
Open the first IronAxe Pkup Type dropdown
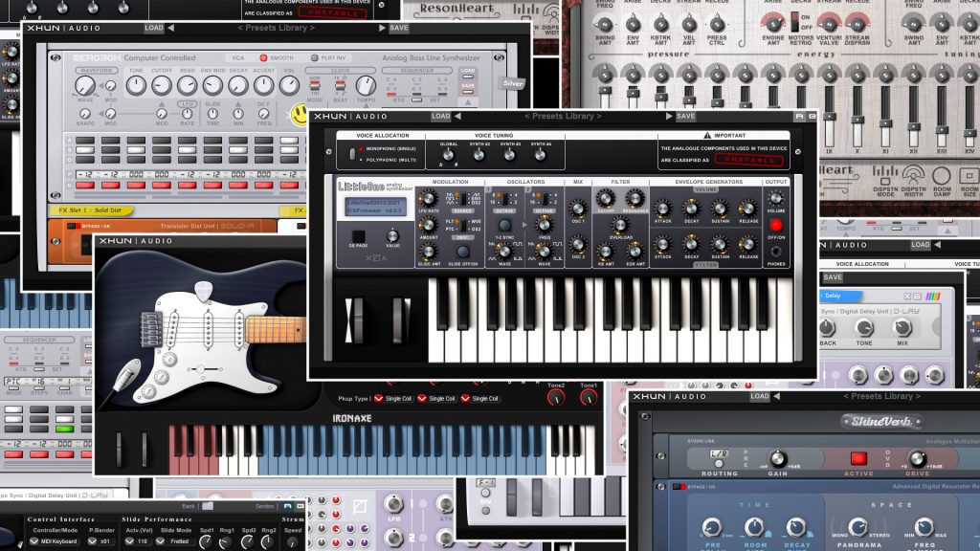coord(392,399)
